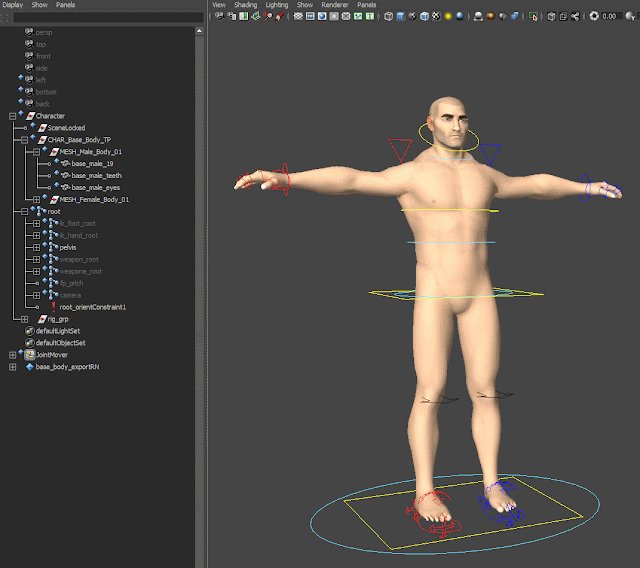This screenshot has height=568, width=640.
Task: Select the fp_pitch joint in Outliner
Action: (71, 283)
